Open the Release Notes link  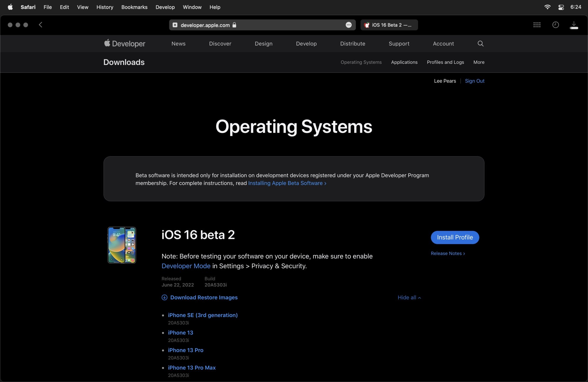[x=448, y=253]
